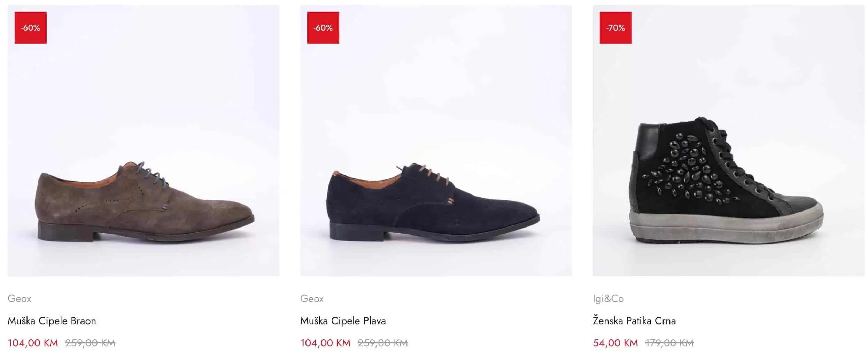Select the Igi&Co brand label
This screenshot has width=868, height=359.
[x=608, y=298]
